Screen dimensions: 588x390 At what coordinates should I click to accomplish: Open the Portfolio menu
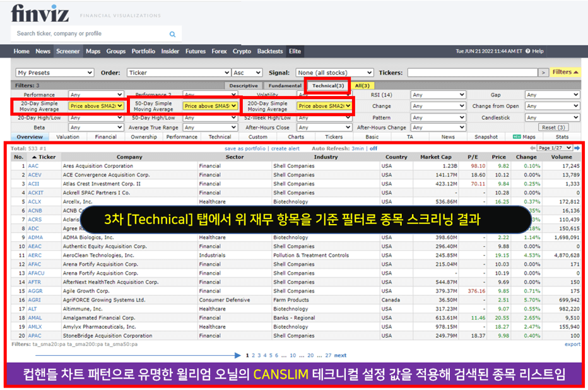tap(143, 51)
